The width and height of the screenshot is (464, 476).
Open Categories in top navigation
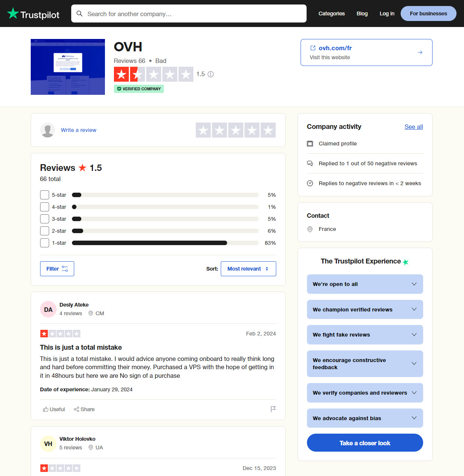tap(332, 13)
